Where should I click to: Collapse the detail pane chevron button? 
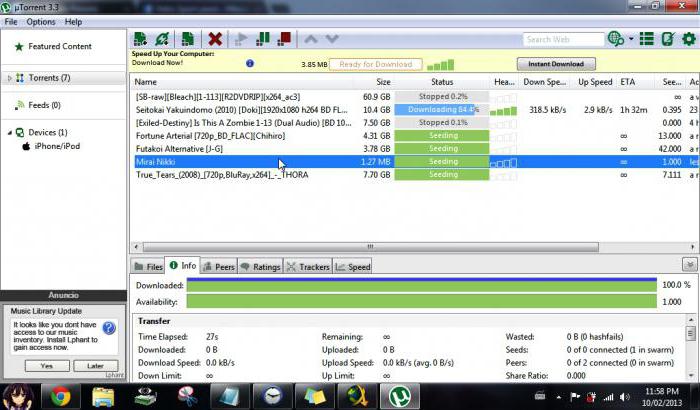(690, 264)
